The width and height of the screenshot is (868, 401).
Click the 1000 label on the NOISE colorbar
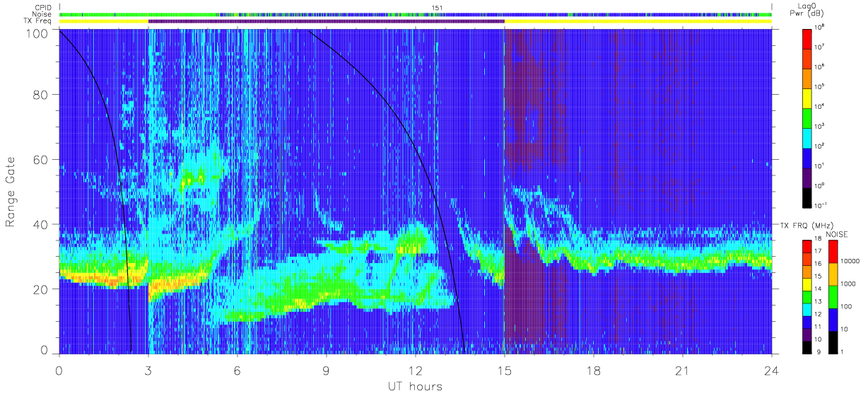[x=848, y=284]
